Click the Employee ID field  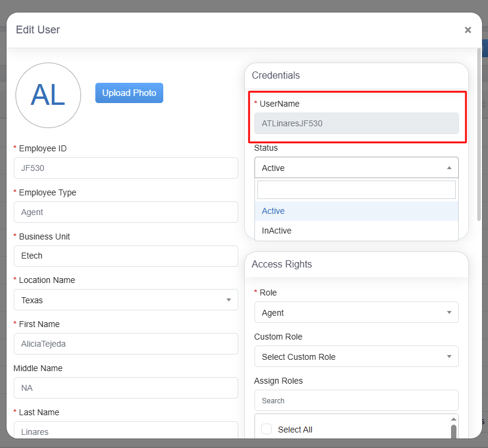click(x=126, y=168)
